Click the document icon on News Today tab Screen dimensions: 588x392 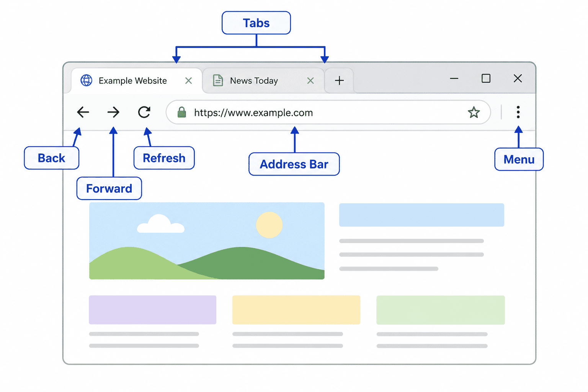(218, 80)
